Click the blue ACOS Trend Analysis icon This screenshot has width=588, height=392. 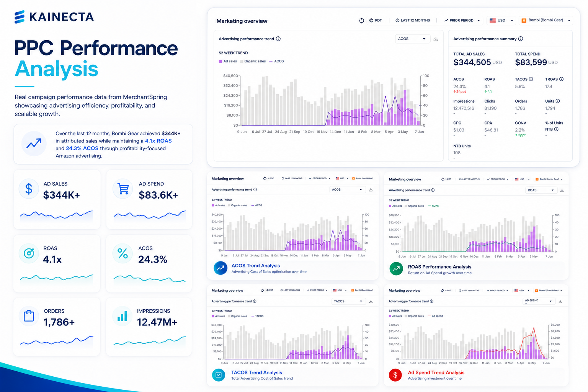[x=220, y=268]
